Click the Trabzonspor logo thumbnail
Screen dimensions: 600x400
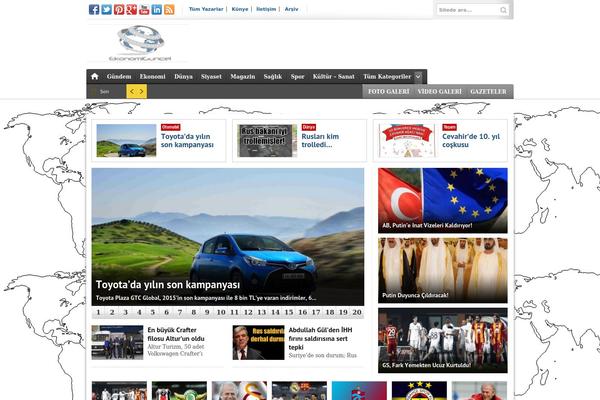pos(359,390)
